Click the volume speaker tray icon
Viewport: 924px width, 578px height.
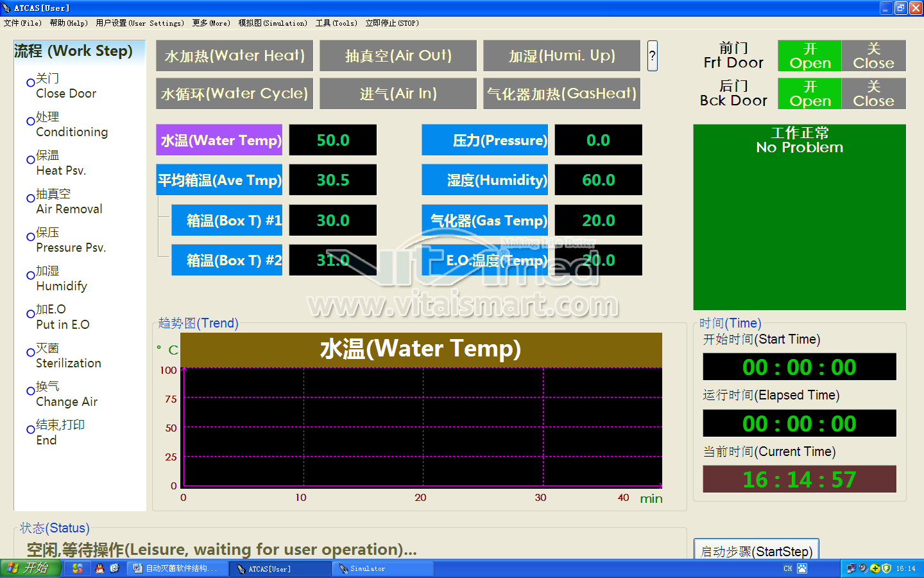click(x=863, y=568)
